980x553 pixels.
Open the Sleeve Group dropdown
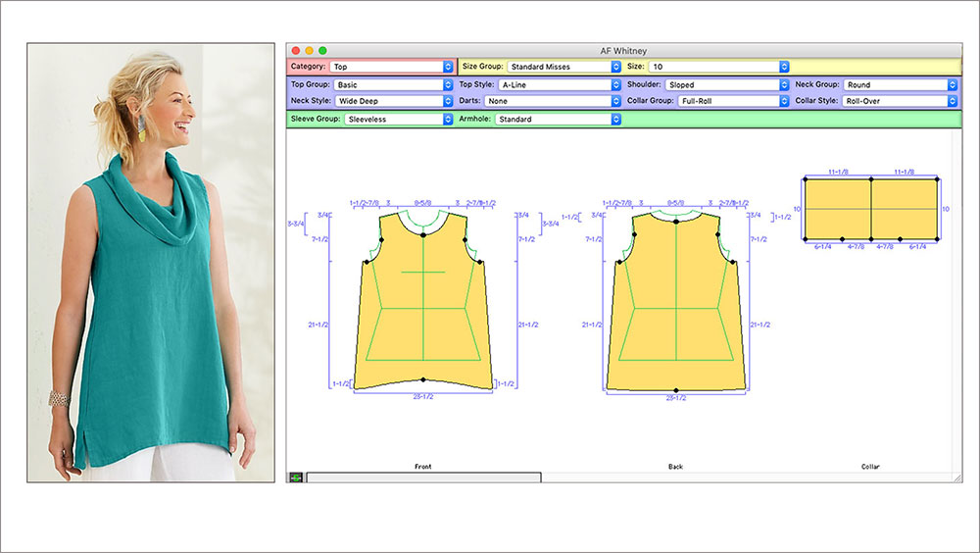pyautogui.click(x=398, y=119)
